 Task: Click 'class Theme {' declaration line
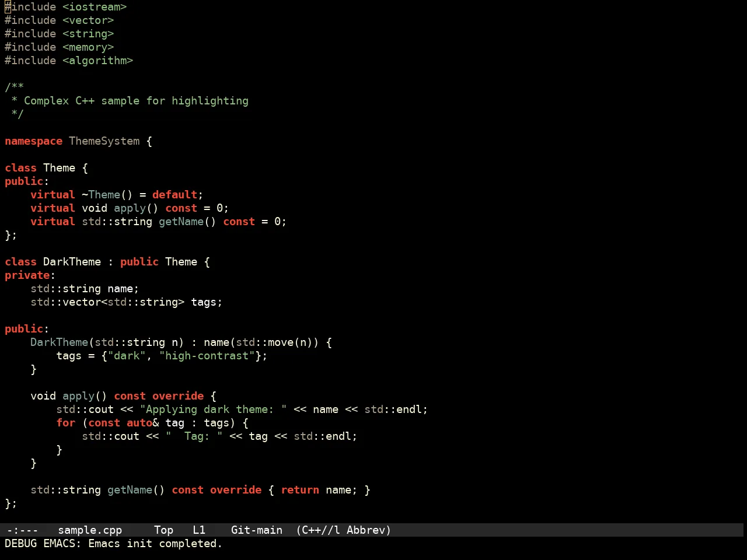click(47, 168)
